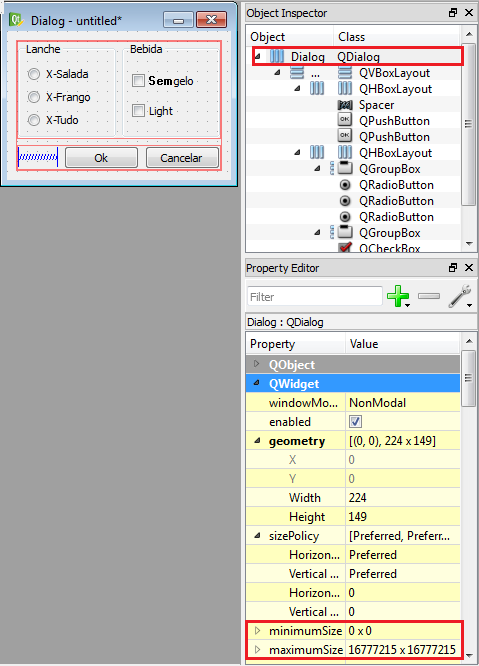Click Property Editor scrollbar down arrow
Viewport: 479px width, 666px height.
coord(469,655)
